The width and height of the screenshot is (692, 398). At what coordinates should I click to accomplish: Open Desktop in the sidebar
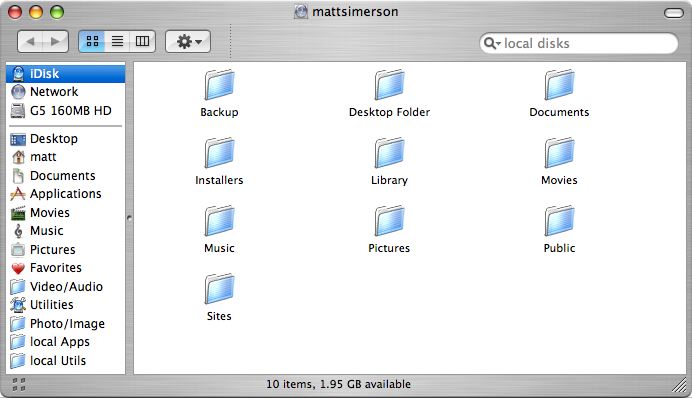(66, 139)
